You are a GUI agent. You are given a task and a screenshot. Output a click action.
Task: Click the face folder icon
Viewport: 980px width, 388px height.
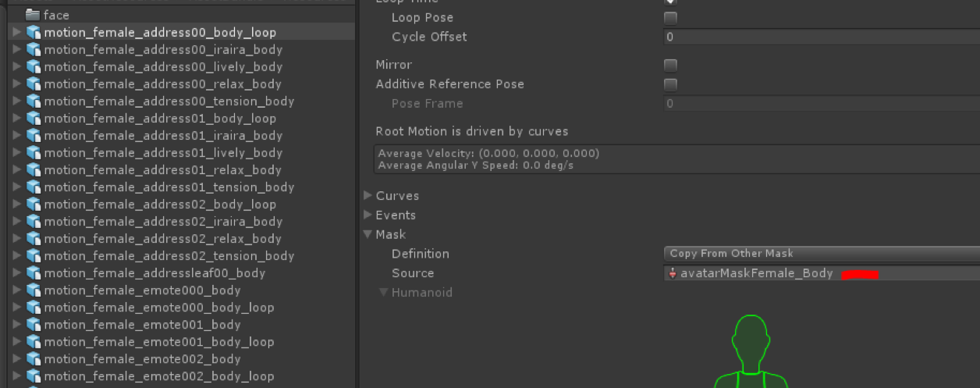(x=33, y=15)
